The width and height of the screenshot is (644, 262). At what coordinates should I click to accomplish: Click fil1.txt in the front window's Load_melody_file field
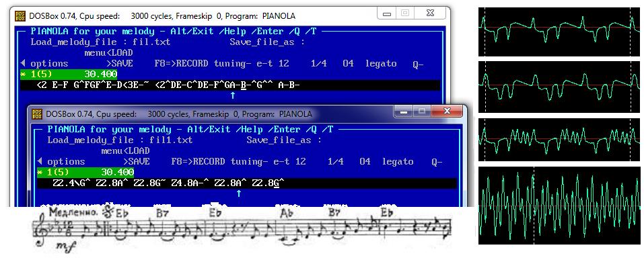(x=171, y=140)
